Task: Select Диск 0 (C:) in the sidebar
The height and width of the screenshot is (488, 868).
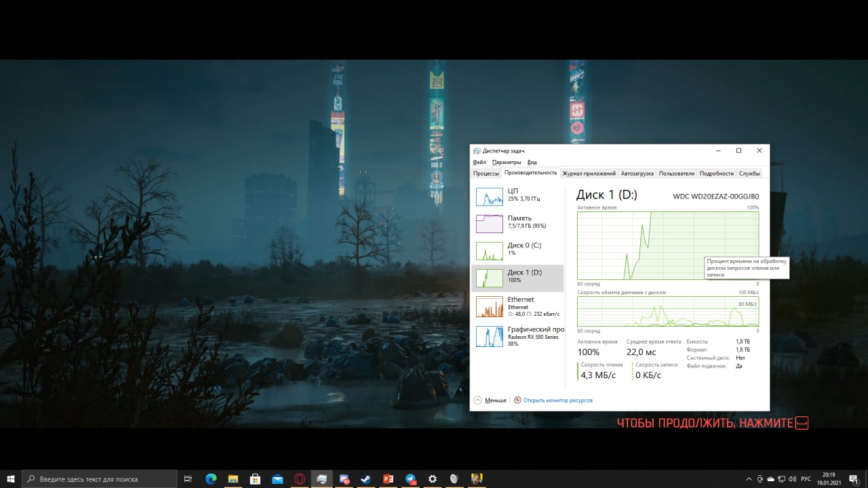Action: tap(517, 251)
